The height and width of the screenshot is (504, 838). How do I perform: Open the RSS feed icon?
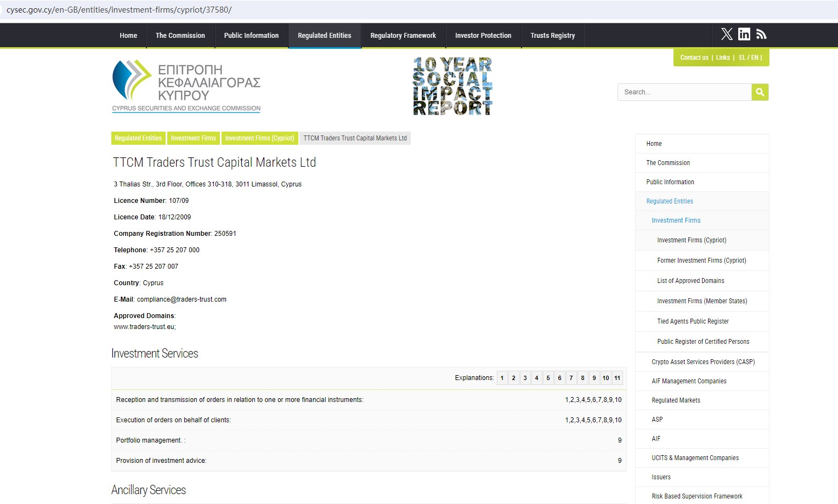(761, 35)
